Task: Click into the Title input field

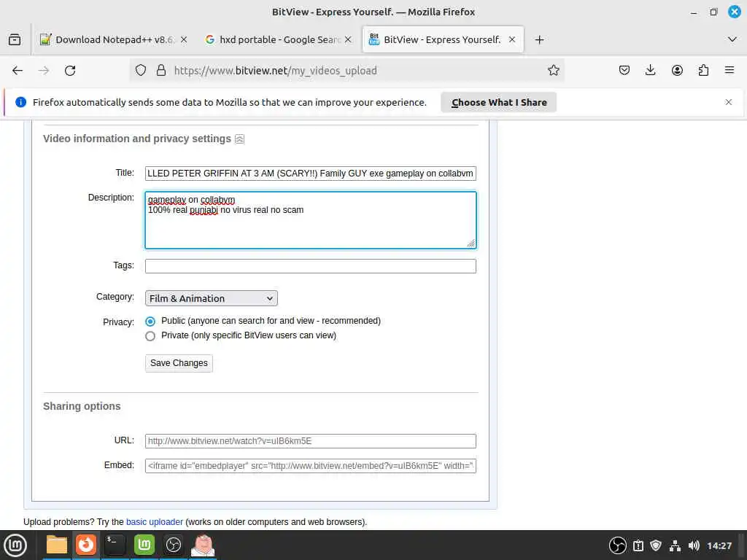Action: click(x=310, y=174)
